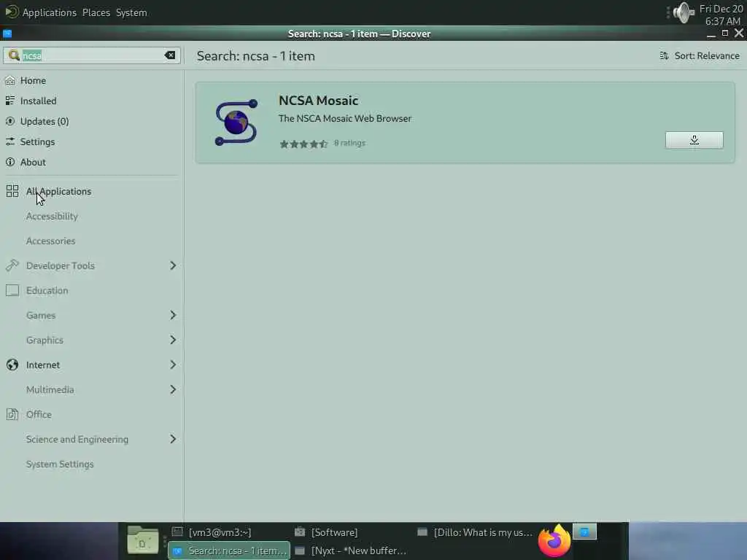Click the Home house icon
The image size is (747, 560).
click(10, 80)
